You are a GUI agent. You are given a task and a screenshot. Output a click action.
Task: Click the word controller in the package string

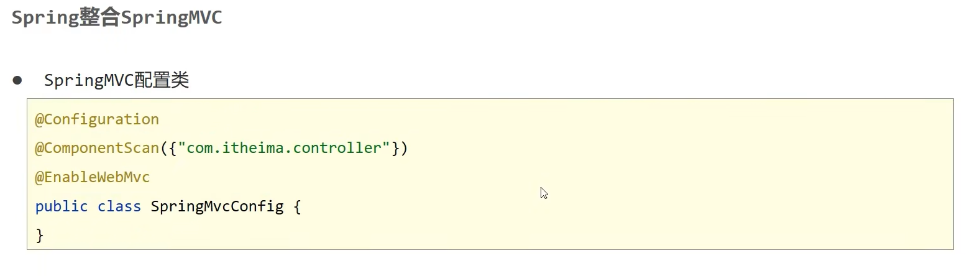337,148
